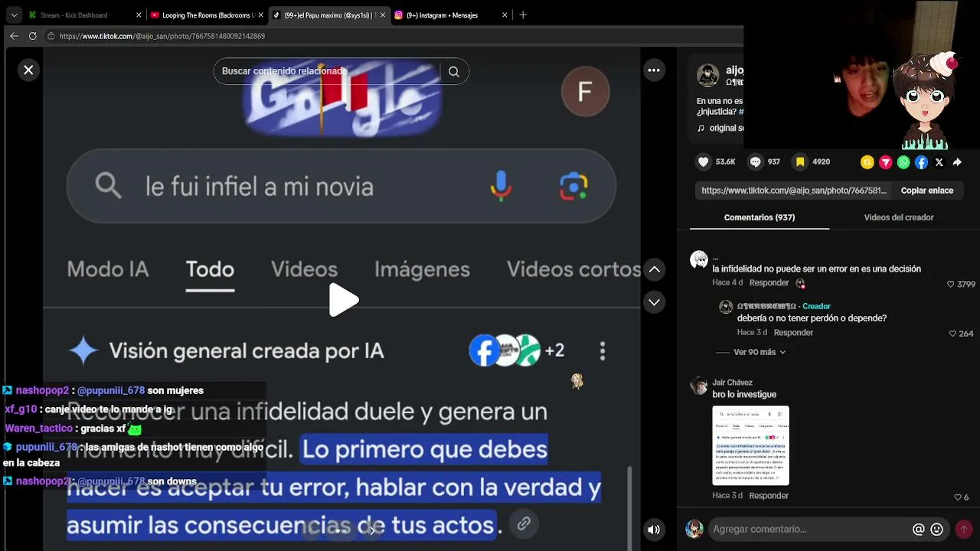Go to next post with down chevron

(654, 302)
